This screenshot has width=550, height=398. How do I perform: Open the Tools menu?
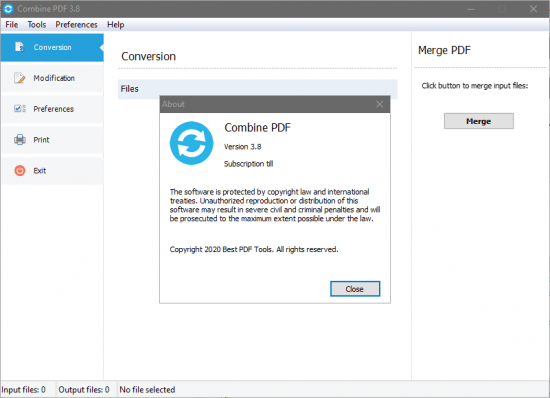point(37,25)
